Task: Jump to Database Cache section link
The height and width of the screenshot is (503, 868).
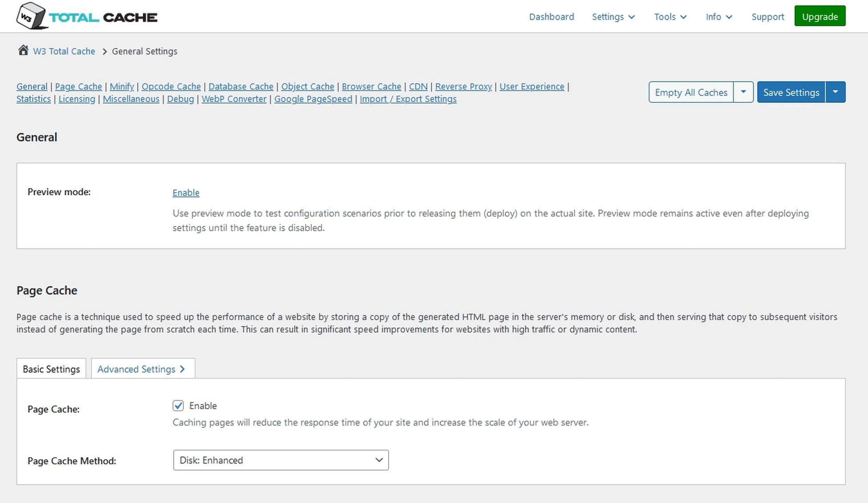Action: [x=241, y=86]
